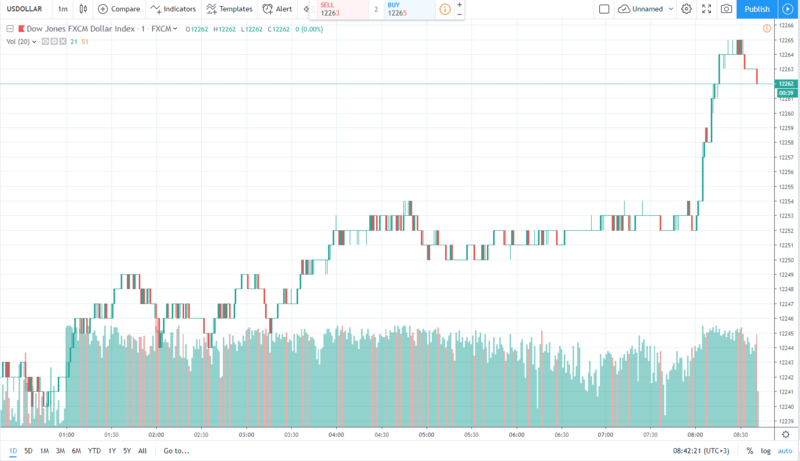Image resolution: width=800 pixels, height=461 pixels.
Task: Open the layout selector square icon
Action: point(604,9)
